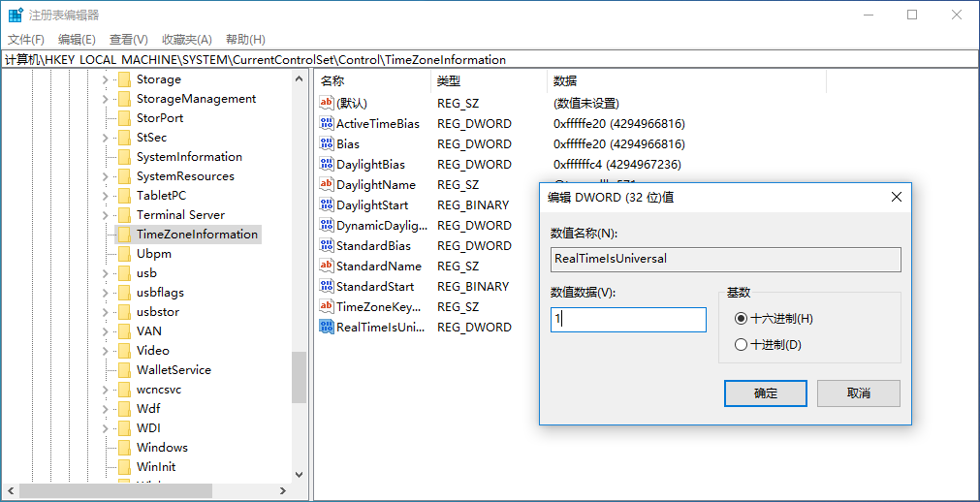Click the Registry Editor app icon in title bar
Viewport: 980px width, 502px height.
[16, 15]
